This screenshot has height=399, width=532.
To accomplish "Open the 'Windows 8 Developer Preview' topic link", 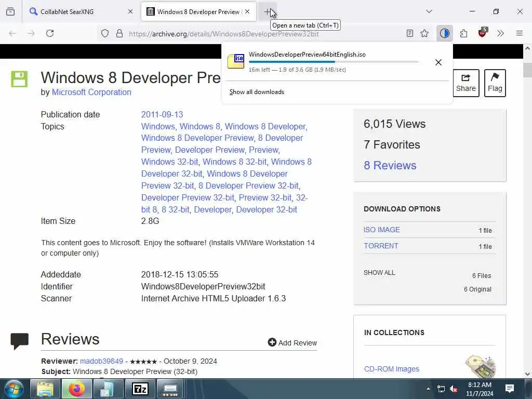I will [x=197, y=138].
